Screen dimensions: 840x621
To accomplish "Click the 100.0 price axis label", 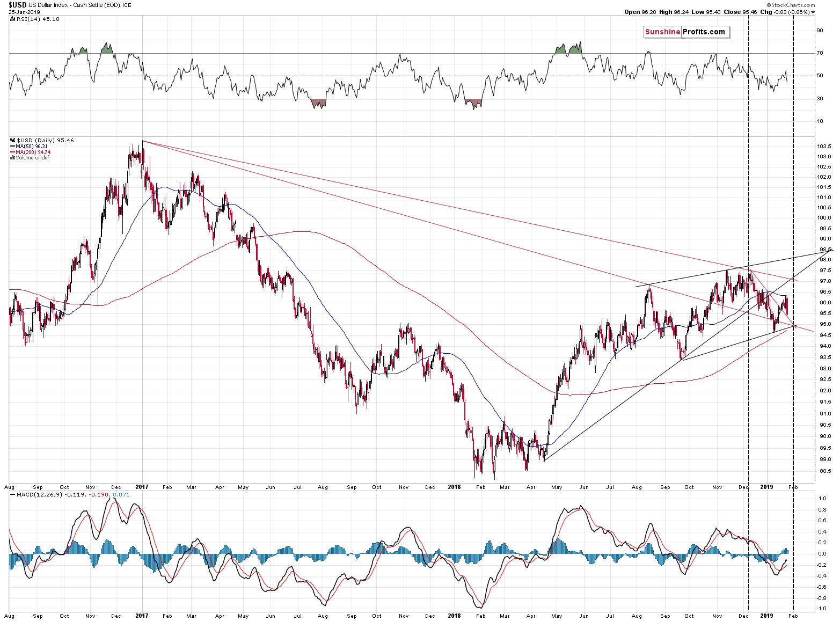I will 824,218.
